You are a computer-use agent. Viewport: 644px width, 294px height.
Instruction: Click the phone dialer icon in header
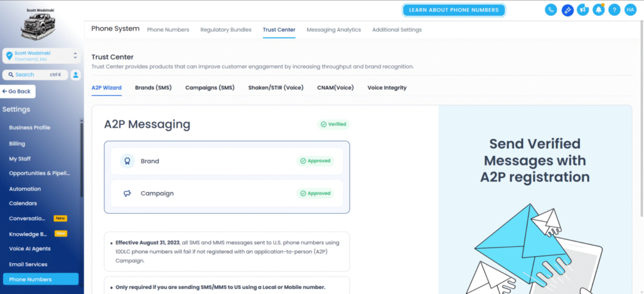(551, 10)
